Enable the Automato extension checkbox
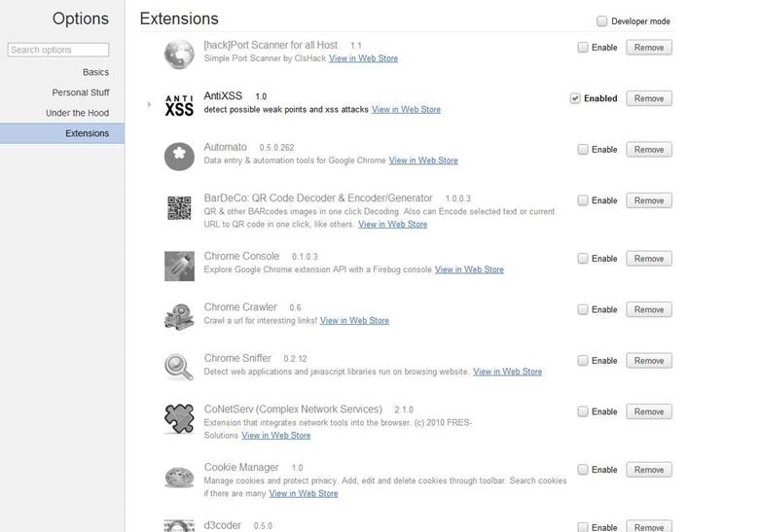 (x=583, y=150)
